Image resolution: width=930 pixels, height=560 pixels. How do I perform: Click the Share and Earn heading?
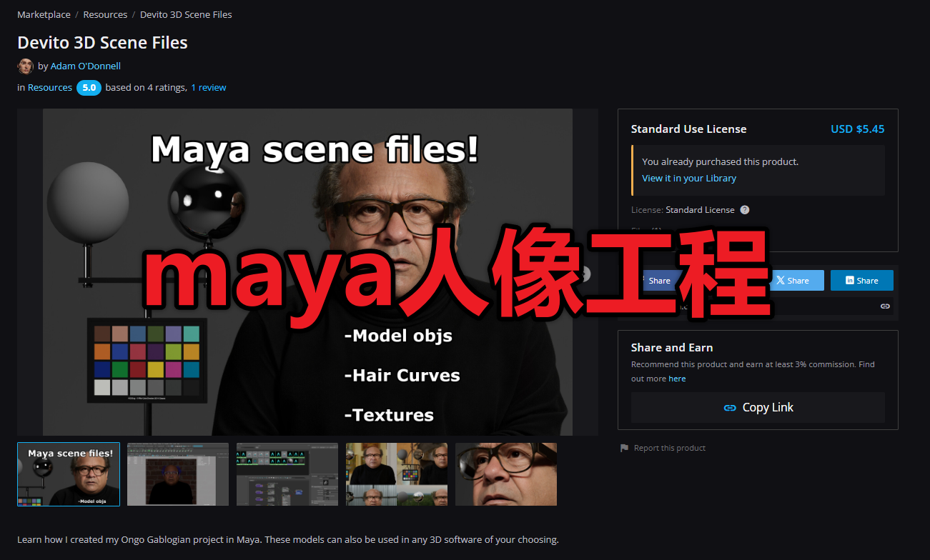[672, 348]
